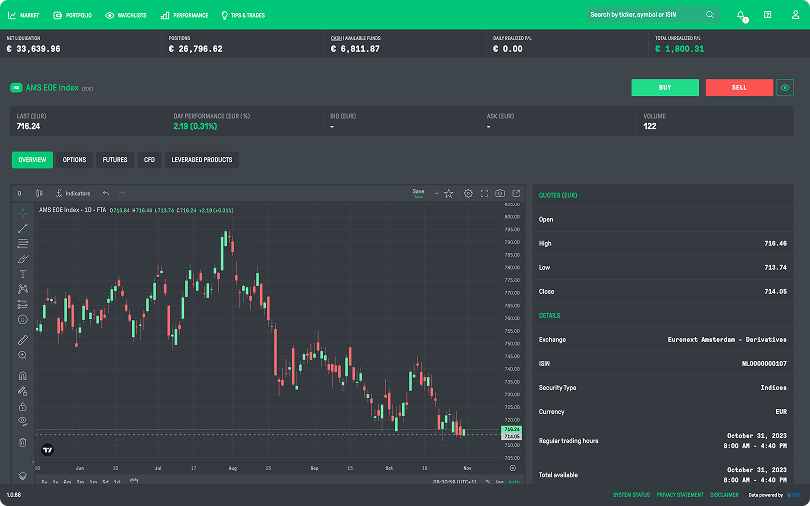Click the current price label on the price axis
810x506 pixels.
[x=510, y=429]
